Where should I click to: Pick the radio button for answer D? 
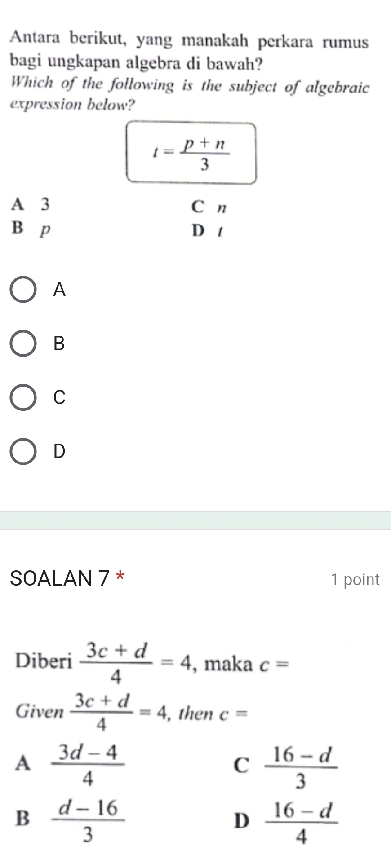click(x=23, y=451)
